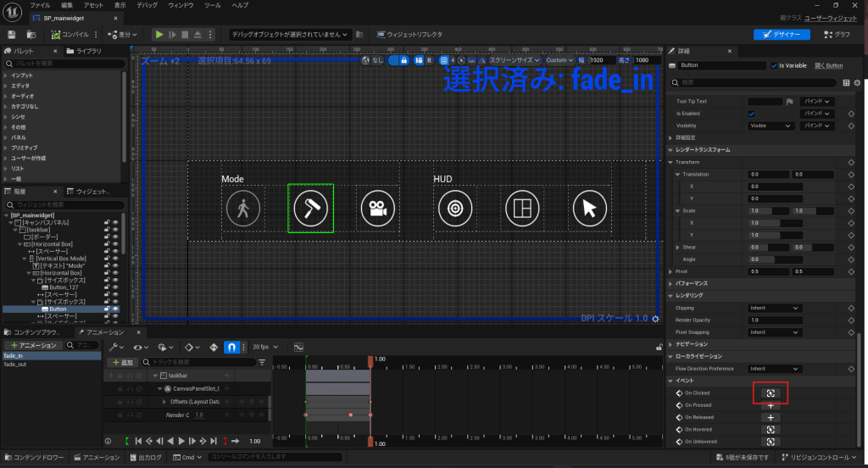Select the fade_out animation in the list
This screenshot has width=868, height=468.
(x=14, y=365)
